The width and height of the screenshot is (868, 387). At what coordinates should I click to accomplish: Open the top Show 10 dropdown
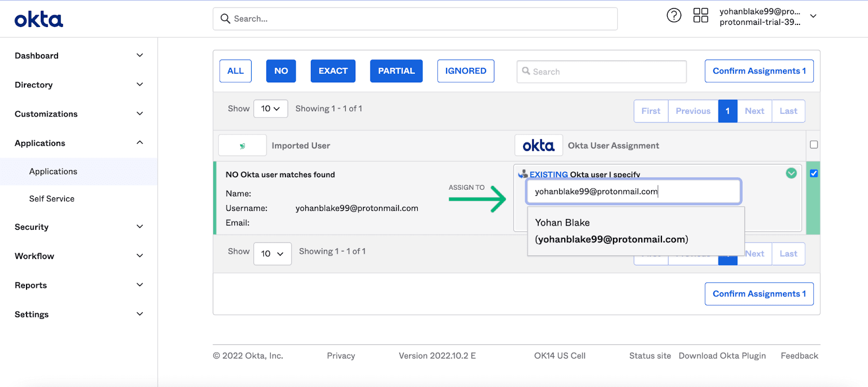point(270,108)
